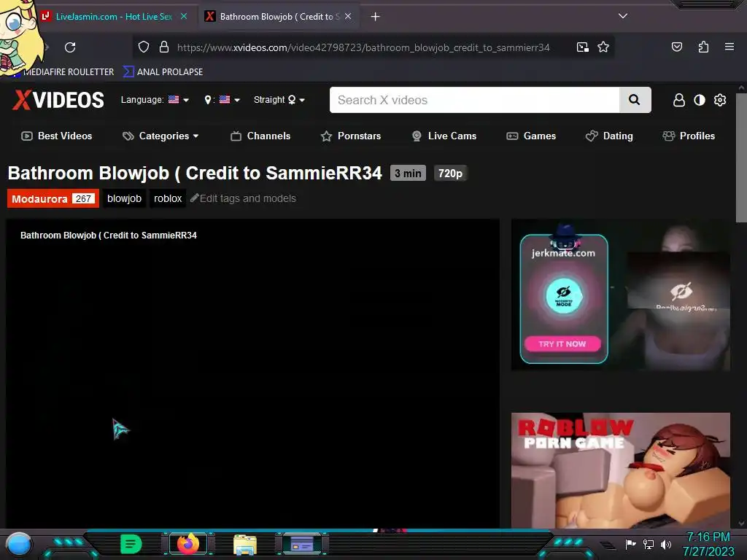This screenshot has height=560, width=747.
Task: Open the list all tabs chevron
Action: (623, 16)
